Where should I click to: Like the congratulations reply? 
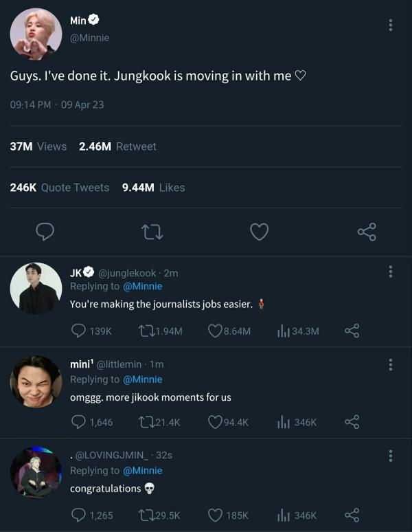point(215,515)
